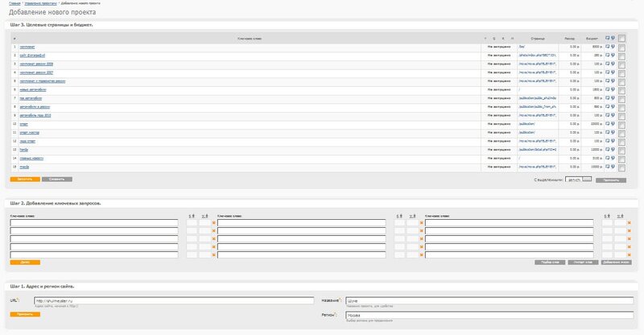Viewport: 644px width, 335px height.
Task: Focus first keyword input in right column
Action: 510,223
